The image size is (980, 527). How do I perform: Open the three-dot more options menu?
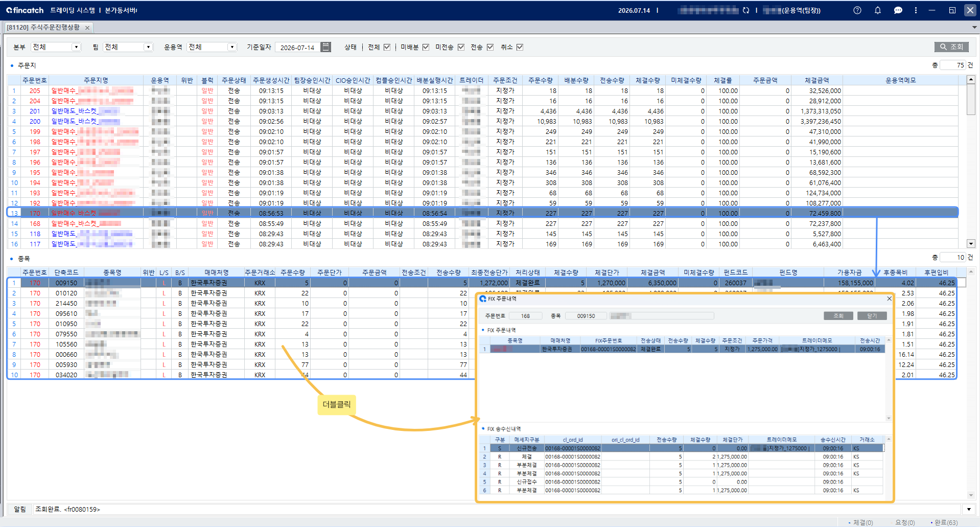pyautogui.click(x=916, y=10)
